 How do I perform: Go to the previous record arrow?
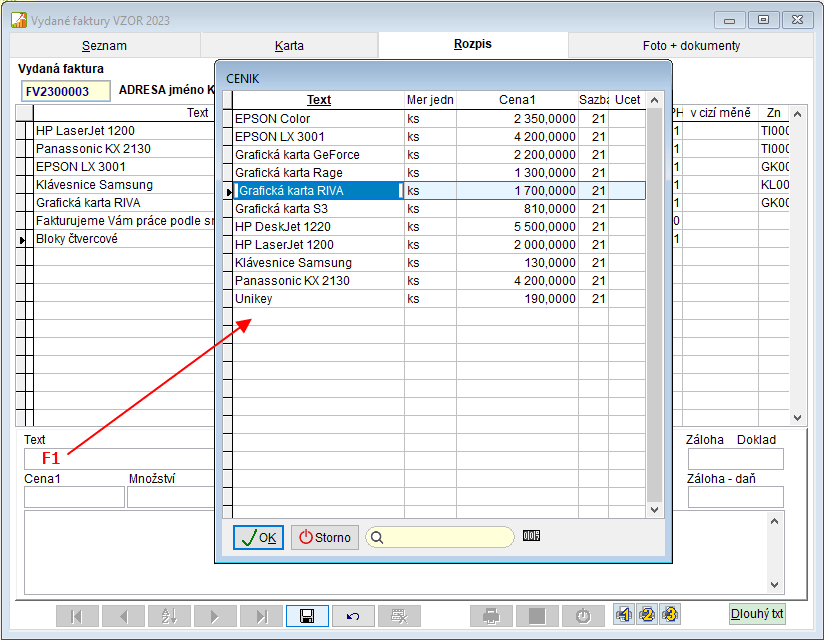pos(123,616)
